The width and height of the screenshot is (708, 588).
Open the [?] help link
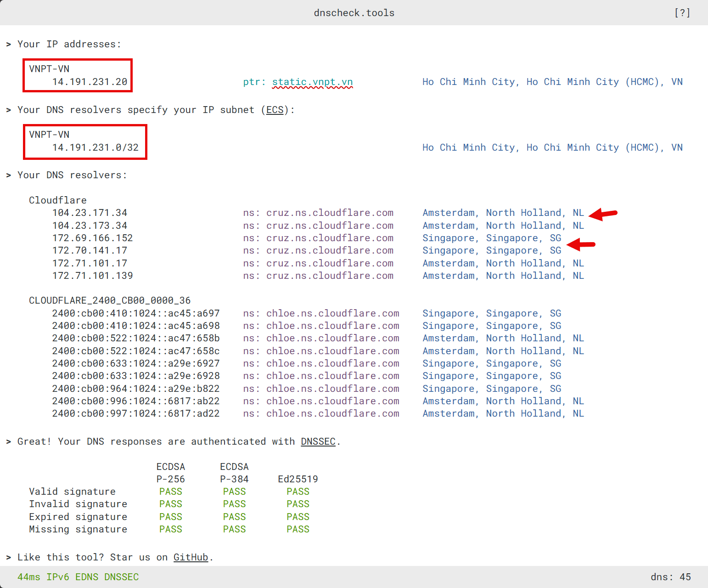682,13
